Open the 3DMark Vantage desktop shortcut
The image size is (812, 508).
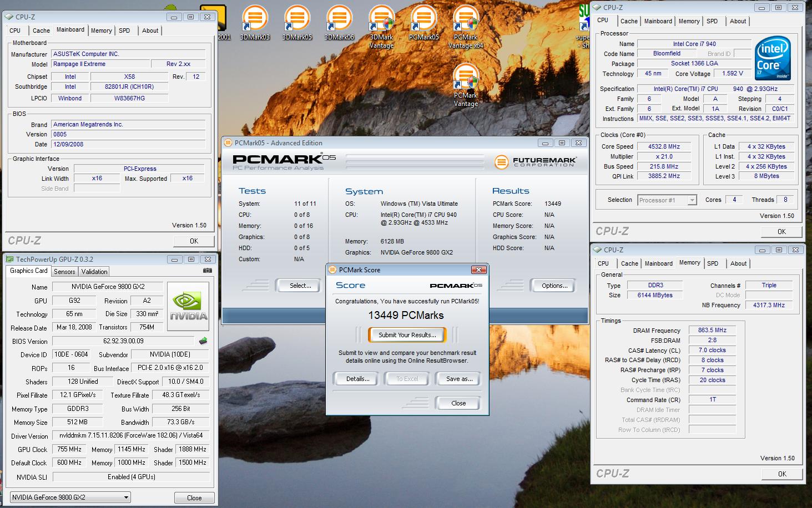click(381, 27)
